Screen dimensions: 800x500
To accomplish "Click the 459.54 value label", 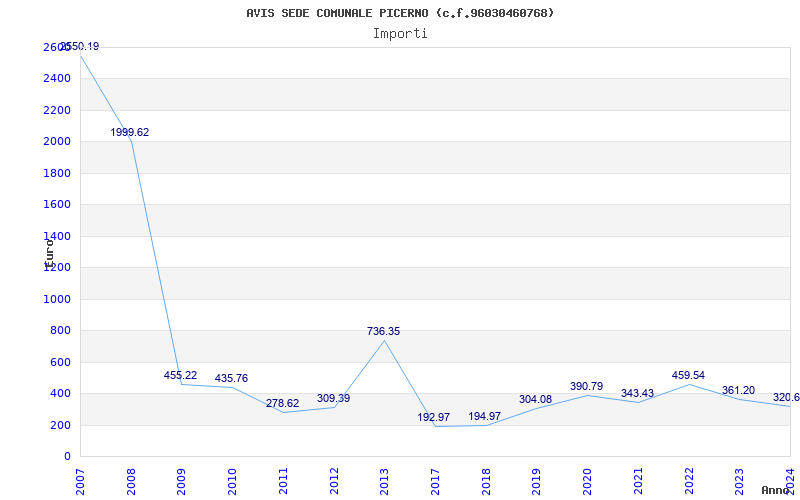I will tap(688, 376).
